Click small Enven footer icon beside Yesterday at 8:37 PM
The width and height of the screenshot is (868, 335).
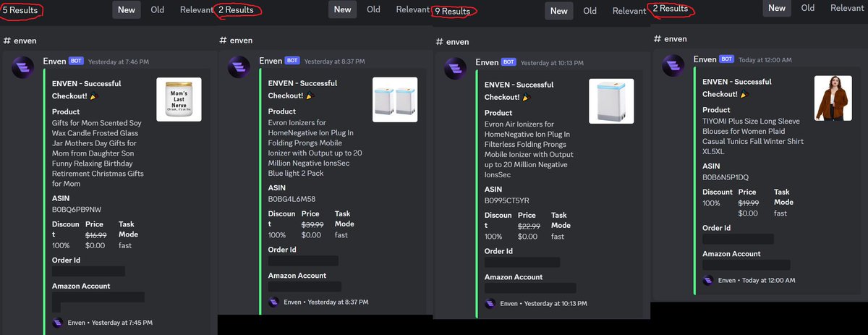pos(273,302)
